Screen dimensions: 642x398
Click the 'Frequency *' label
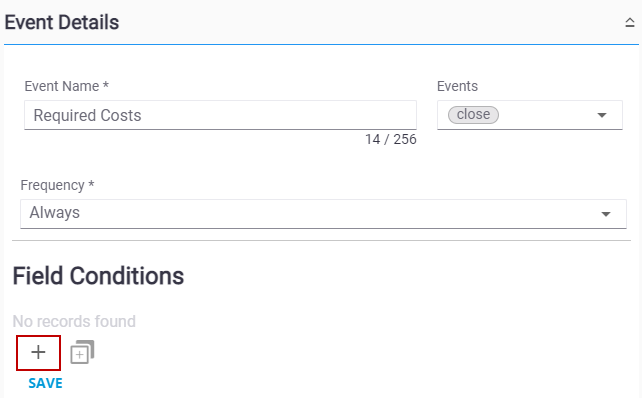click(57, 185)
